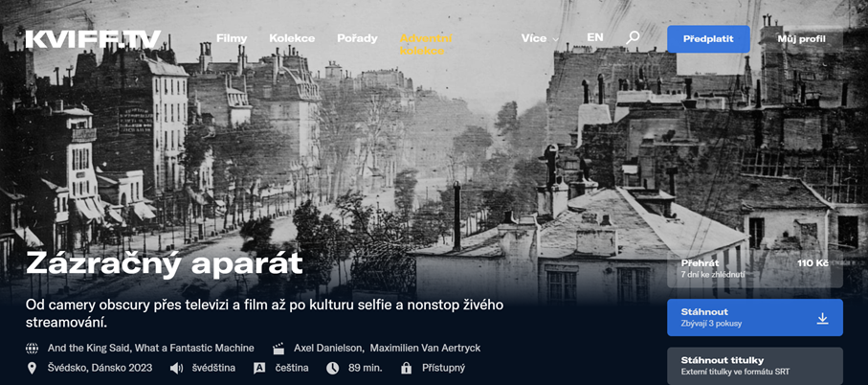Click the download arrow icon in Stáhnout

pos(822,318)
